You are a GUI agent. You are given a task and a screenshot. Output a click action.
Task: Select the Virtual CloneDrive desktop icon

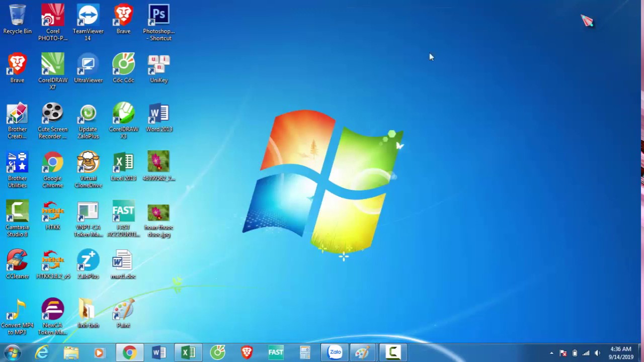coord(88,169)
